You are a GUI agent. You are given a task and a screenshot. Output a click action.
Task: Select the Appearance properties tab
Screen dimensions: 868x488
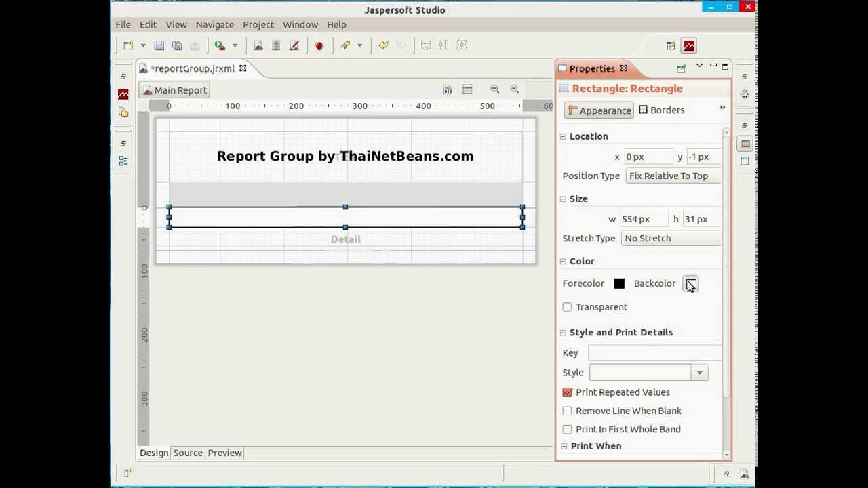[599, 110]
